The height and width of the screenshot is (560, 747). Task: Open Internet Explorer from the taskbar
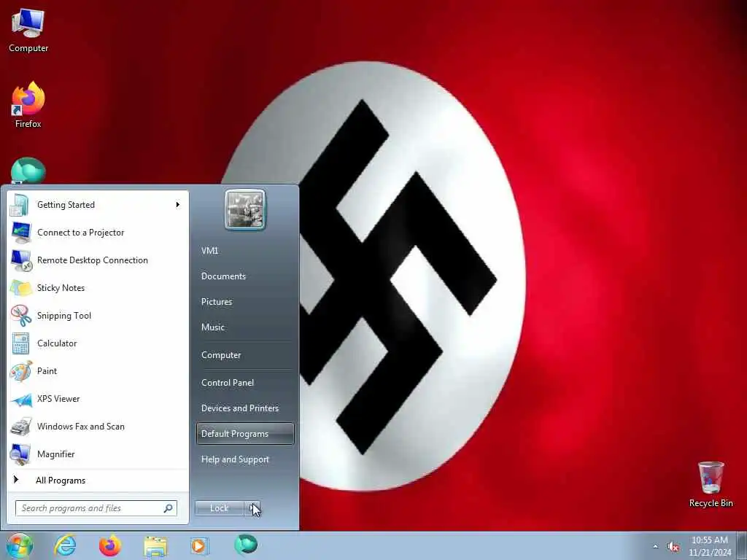tap(65, 545)
